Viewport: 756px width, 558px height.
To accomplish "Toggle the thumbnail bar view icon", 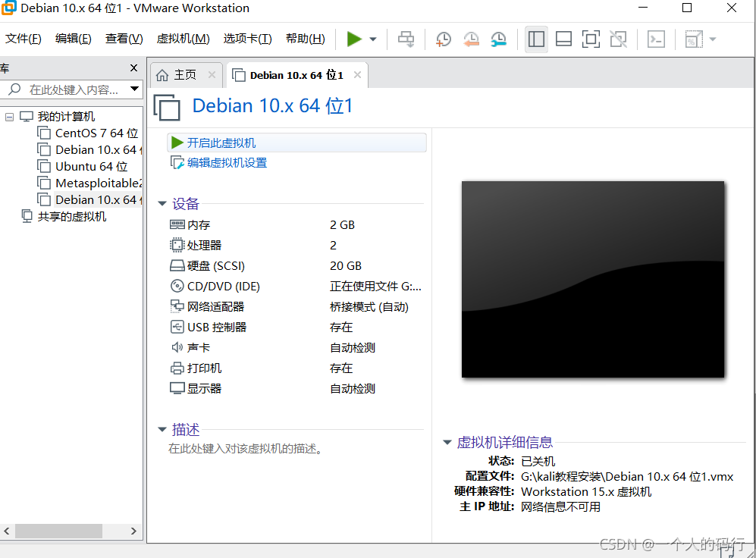I will pos(563,39).
